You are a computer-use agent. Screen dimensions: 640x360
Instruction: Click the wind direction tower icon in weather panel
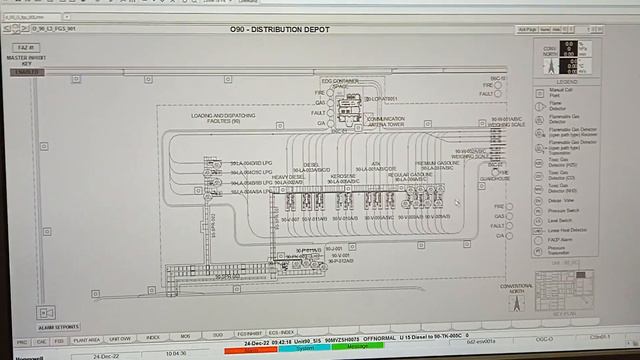point(551,66)
